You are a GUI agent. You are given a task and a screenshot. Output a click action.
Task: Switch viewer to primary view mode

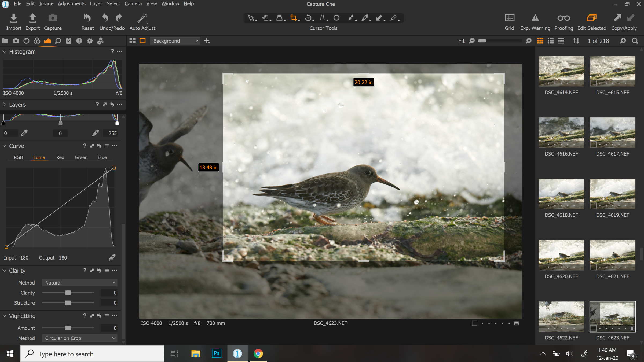pos(142,41)
